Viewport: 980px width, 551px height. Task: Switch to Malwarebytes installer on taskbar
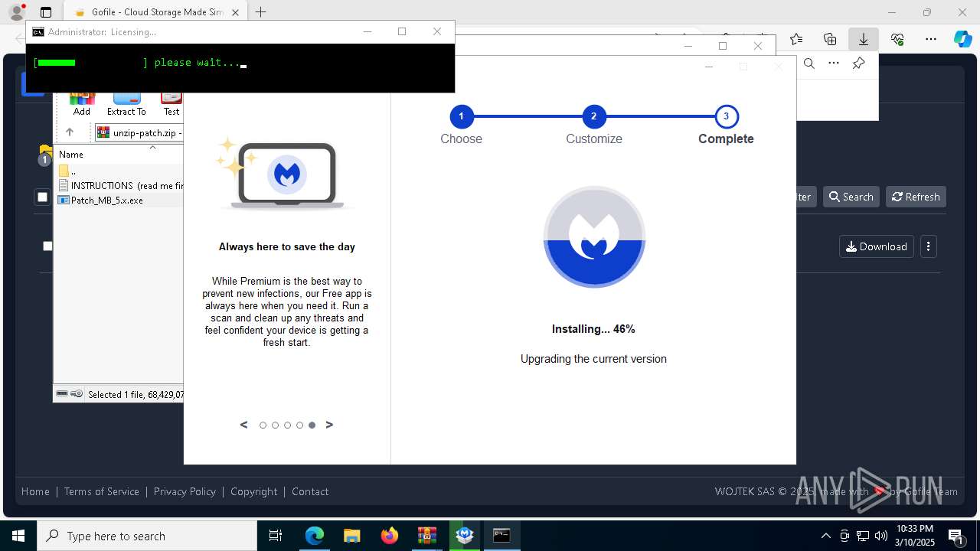coord(465,536)
